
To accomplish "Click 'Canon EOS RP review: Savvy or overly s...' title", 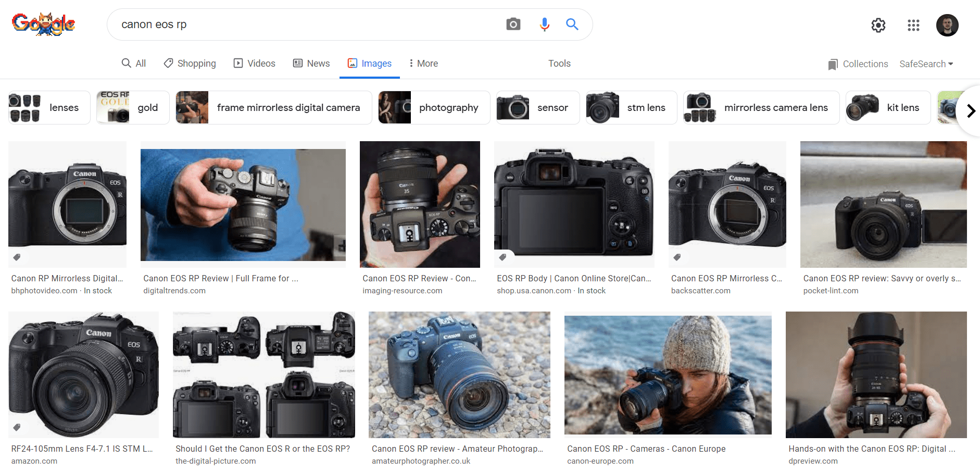I will 882,278.
